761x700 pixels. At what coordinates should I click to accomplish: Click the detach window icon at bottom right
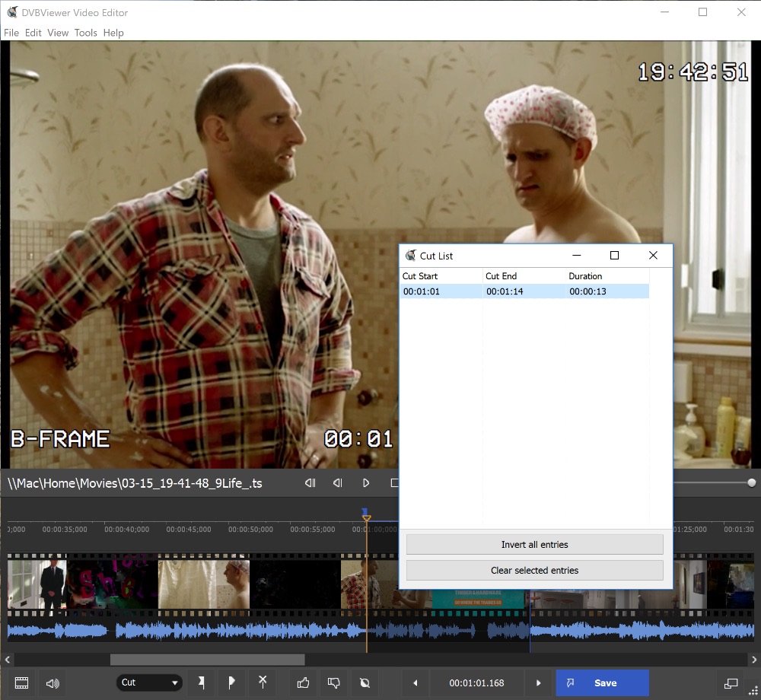pyautogui.click(x=731, y=682)
